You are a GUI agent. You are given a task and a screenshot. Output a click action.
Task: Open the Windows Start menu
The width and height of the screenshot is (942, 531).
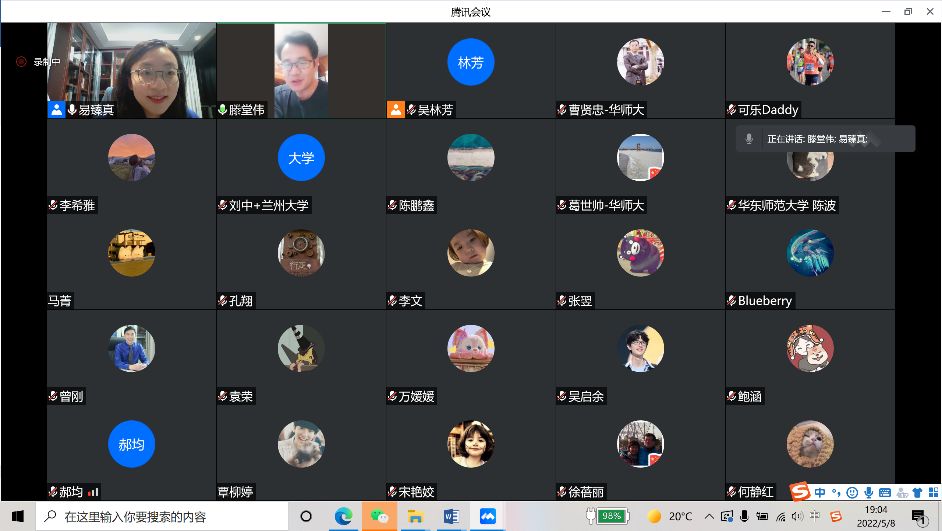coord(17,516)
